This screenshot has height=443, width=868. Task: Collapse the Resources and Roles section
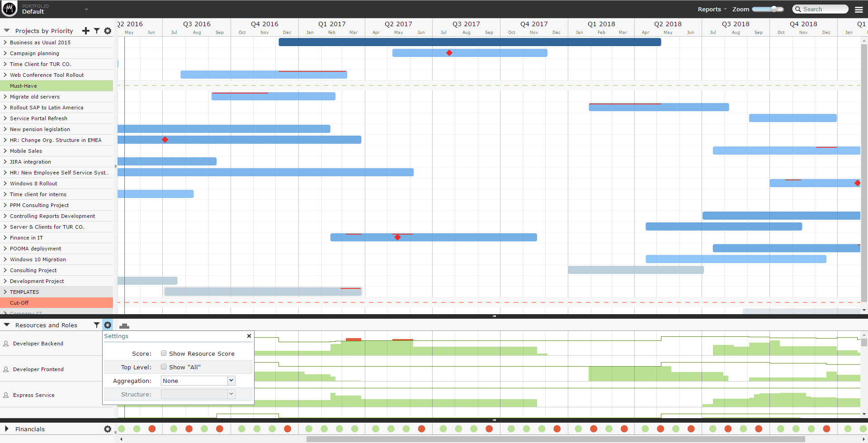click(7, 325)
